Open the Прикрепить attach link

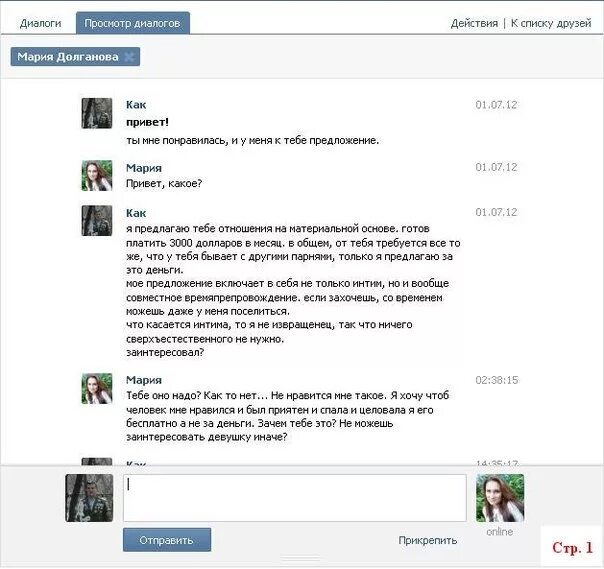(x=428, y=540)
